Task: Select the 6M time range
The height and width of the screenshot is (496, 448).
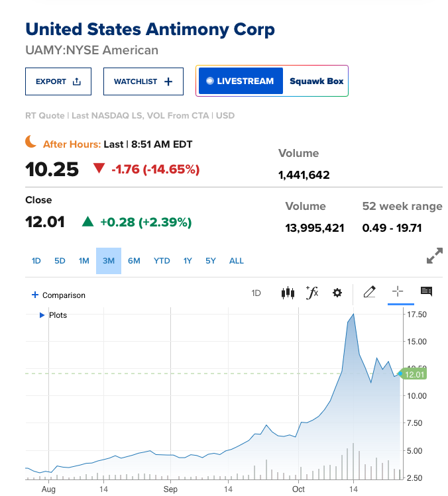Action: 134,261
